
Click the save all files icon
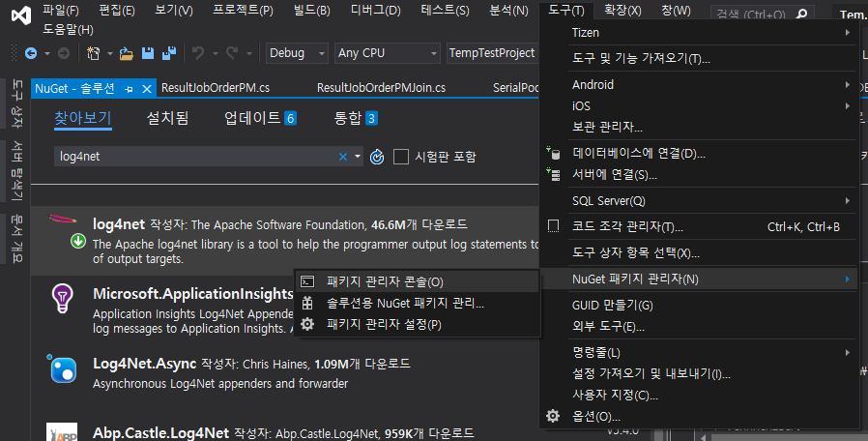(169, 53)
